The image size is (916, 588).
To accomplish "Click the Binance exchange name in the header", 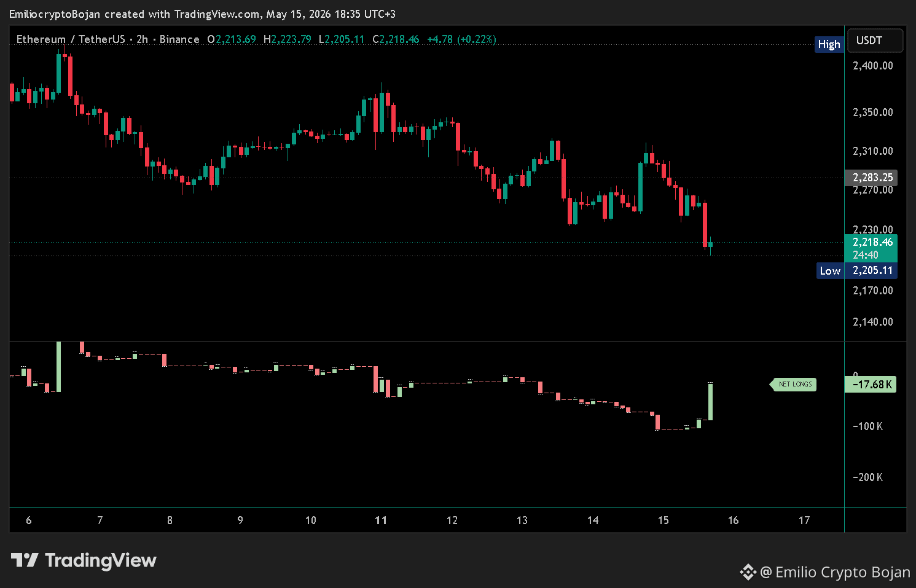I will tap(179, 39).
